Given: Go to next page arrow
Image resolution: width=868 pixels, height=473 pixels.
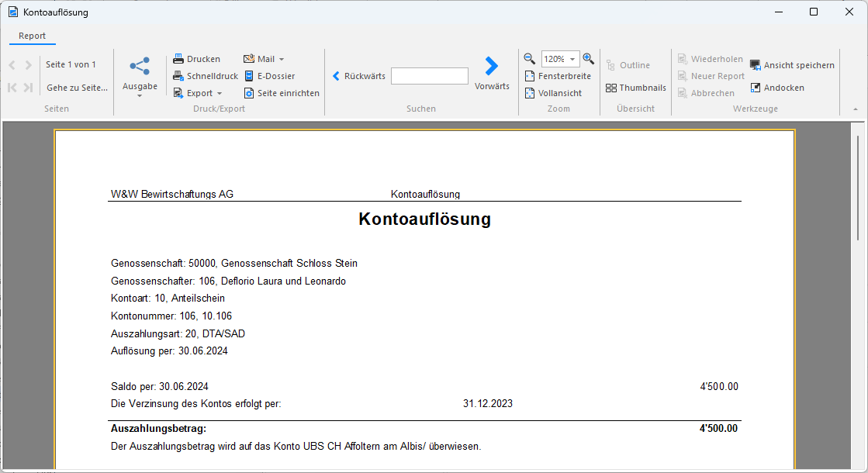Looking at the screenshot, I should coord(28,65).
